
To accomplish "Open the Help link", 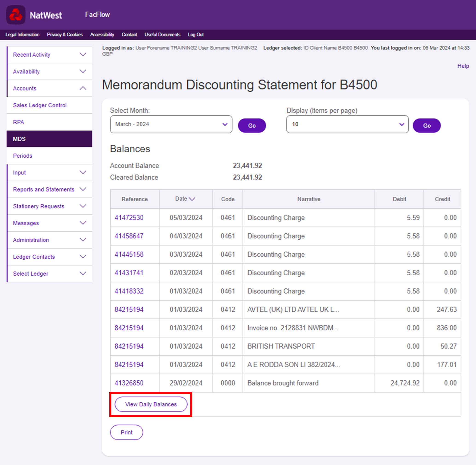I will coord(463,66).
